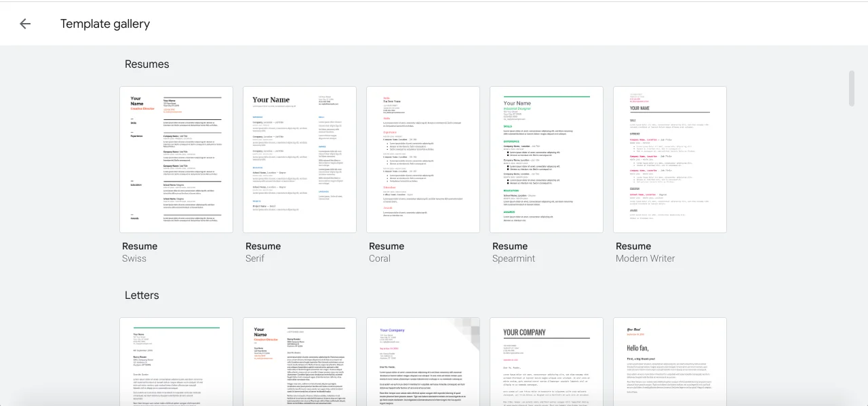This screenshot has height=406, width=868.
Task: Click the 'Swiss' label under first resume
Action: (134, 258)
